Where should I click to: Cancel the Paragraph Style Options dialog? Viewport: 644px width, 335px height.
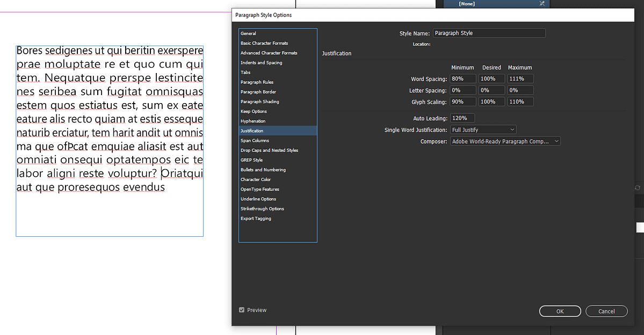pyautogui.click(x=606, y=311)
